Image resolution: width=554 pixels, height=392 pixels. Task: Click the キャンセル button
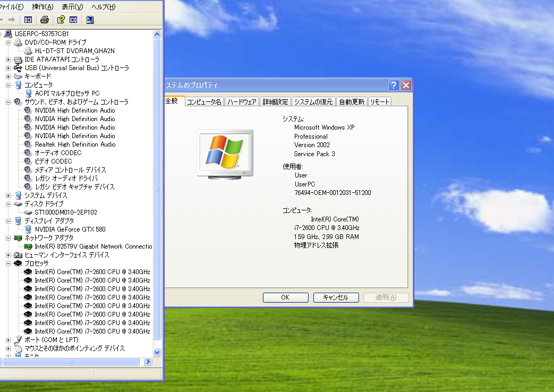tap(336, 297)
